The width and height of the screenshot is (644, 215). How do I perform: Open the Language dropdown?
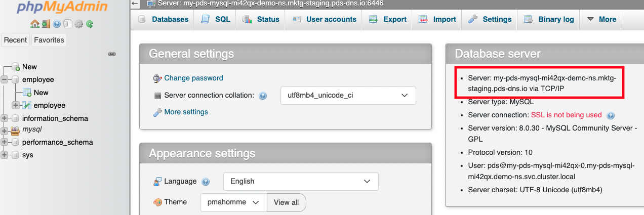(301, 181)
